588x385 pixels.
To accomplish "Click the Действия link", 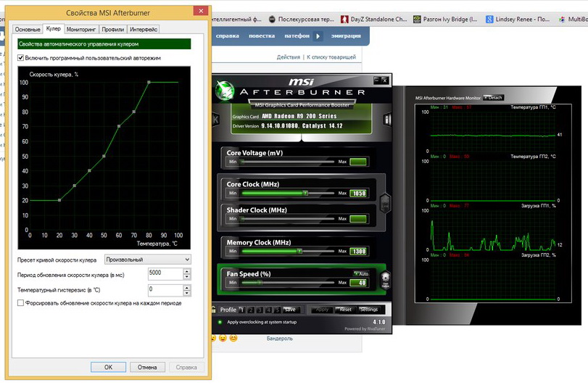I will [289, 57].
